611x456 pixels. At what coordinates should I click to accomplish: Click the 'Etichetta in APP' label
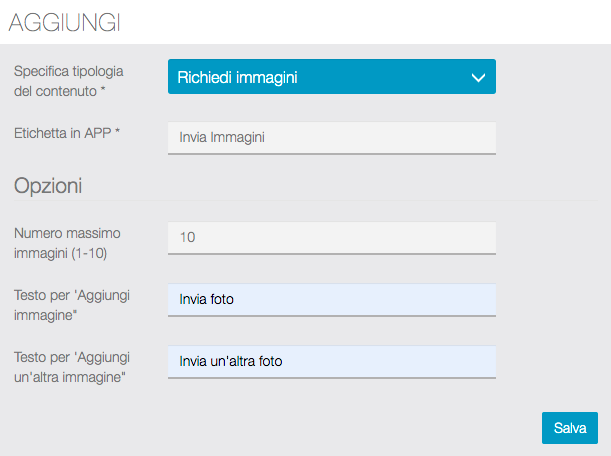pos(61,131)
